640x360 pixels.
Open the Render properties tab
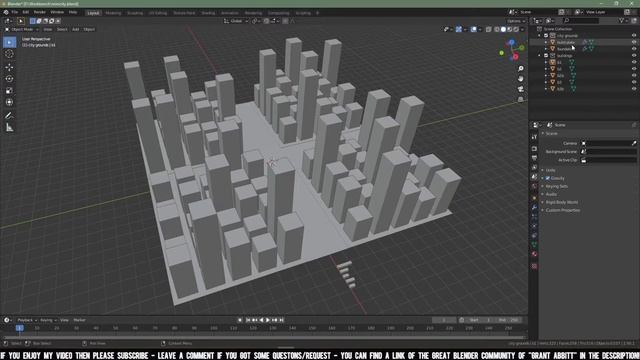point(534,149)
